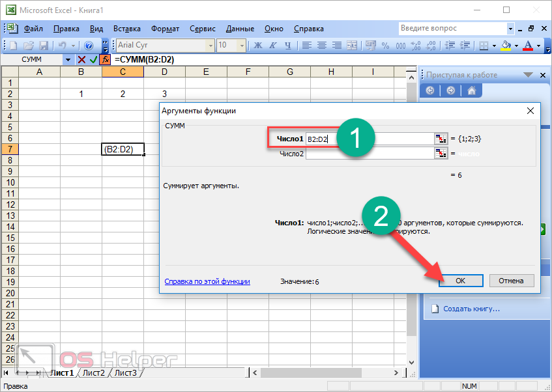Switch to the Лист2 sheet tab
The height and width of the screenshot is (392, 552).
point(93,373)
